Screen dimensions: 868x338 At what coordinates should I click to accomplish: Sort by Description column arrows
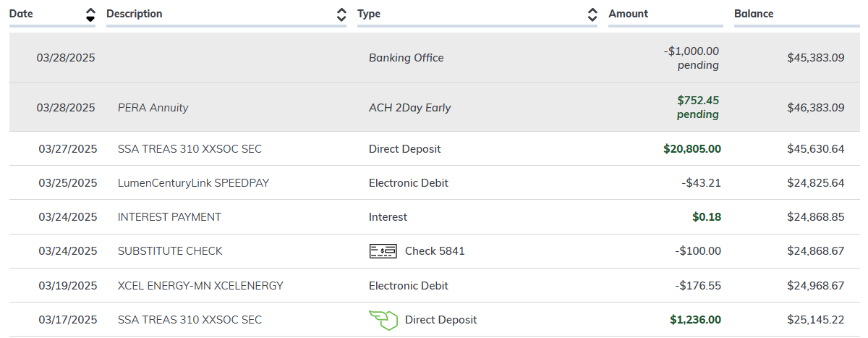pyautogui.click(x=341, y=14)
